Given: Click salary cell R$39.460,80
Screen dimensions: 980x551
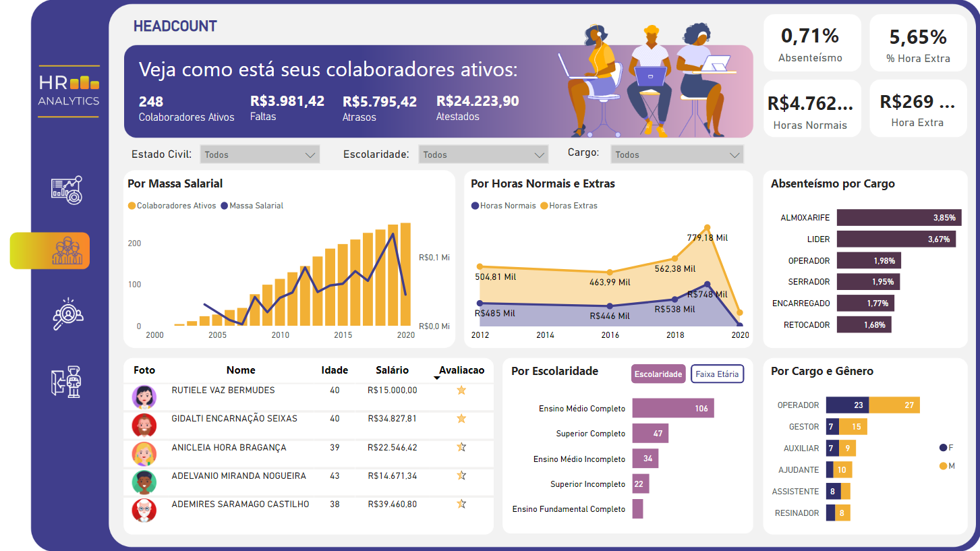Looking at the screenshot, I should pos(393,504).
